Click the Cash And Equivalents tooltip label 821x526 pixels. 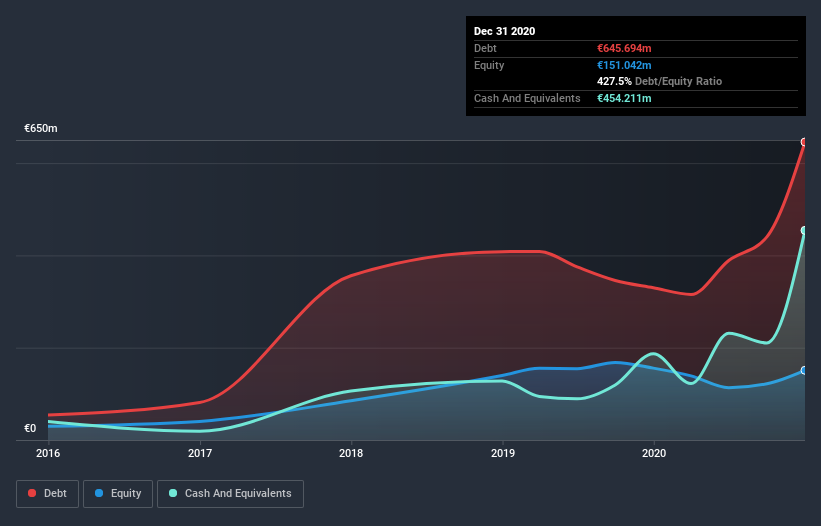(x=527, y=98)
